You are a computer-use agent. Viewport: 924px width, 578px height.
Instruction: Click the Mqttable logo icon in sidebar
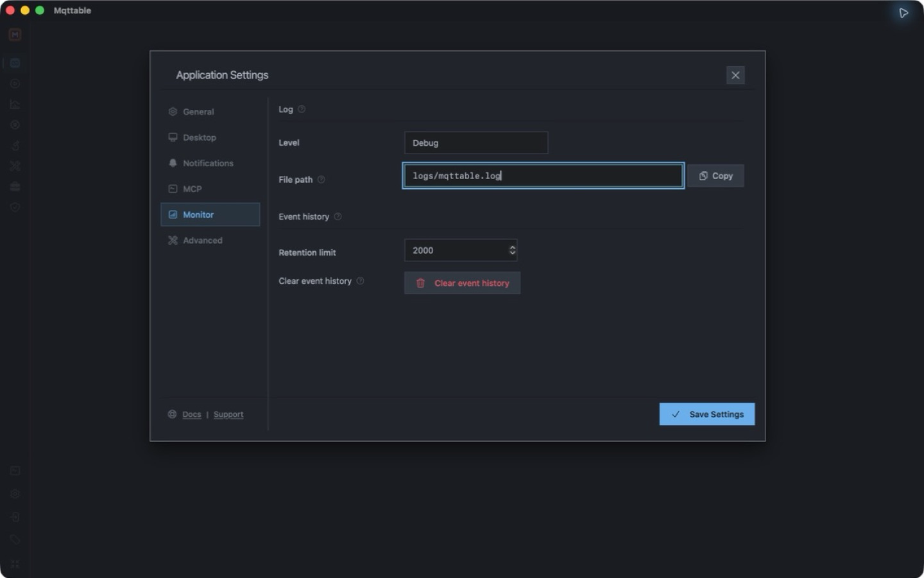tap(15, 35)
